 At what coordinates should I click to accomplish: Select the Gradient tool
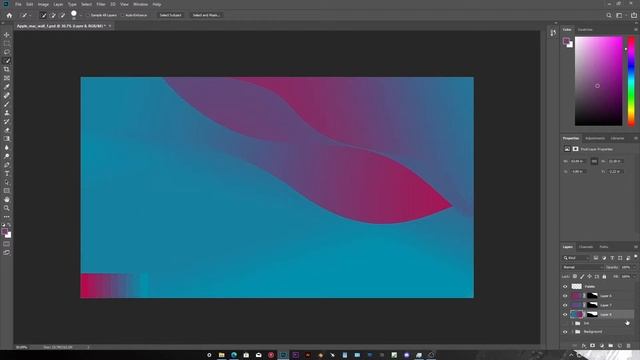7,139
